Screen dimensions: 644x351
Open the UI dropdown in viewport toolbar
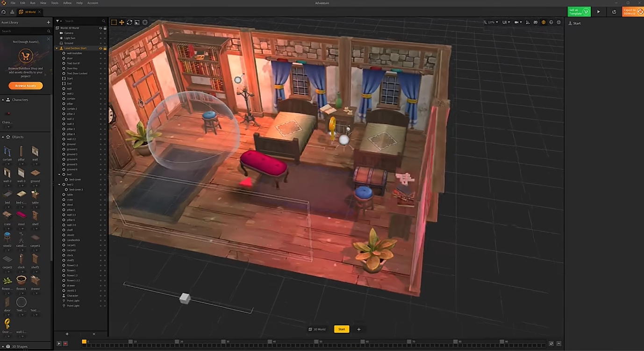[x=506, y=22]
